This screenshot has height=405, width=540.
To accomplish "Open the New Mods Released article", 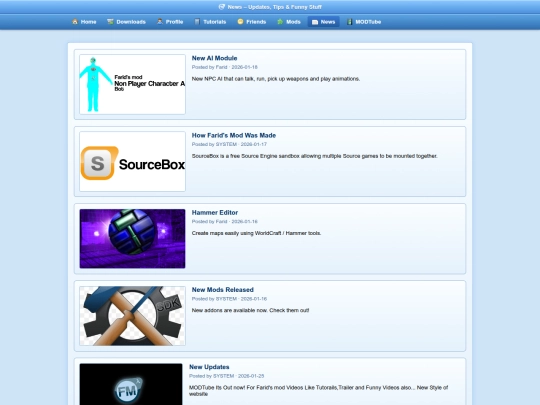I will click(222, 290).
